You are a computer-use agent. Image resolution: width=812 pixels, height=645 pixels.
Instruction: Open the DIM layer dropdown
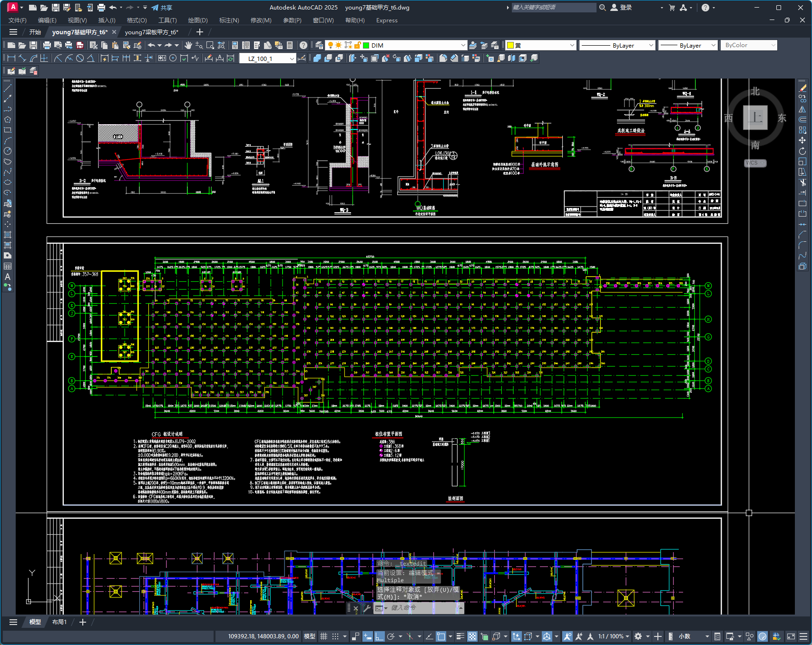(463, 45)
